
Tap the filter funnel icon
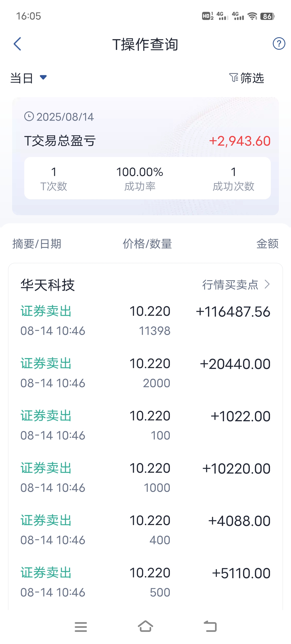coord(233,78)
